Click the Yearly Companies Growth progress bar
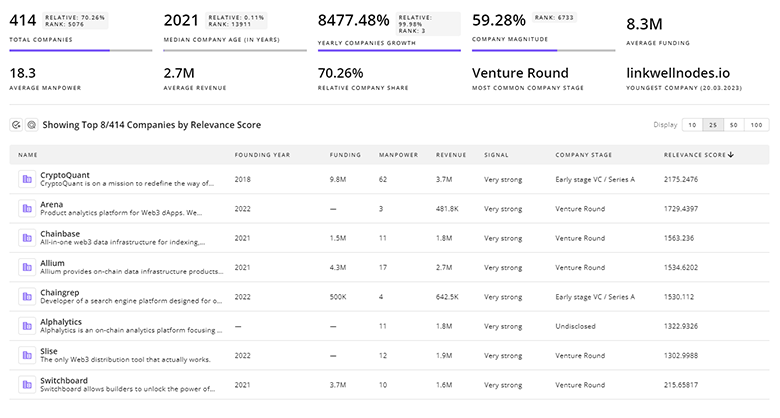This screenshot has width=780, height=418. [x=388, y=50]
